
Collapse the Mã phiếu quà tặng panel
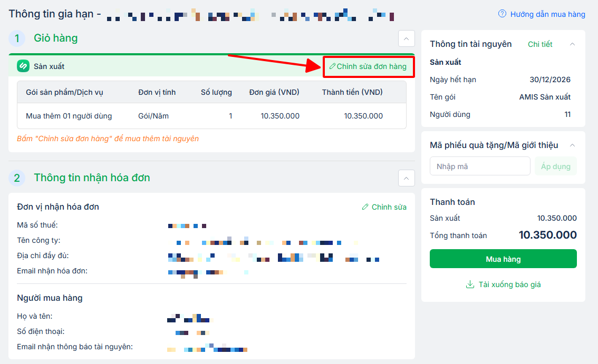(573, 145)
